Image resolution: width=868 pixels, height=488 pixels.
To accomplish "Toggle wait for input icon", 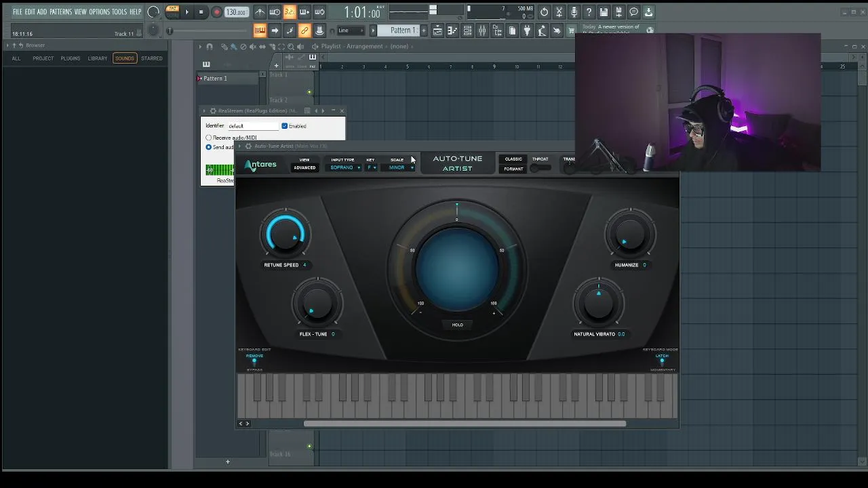I will [275, 12].
